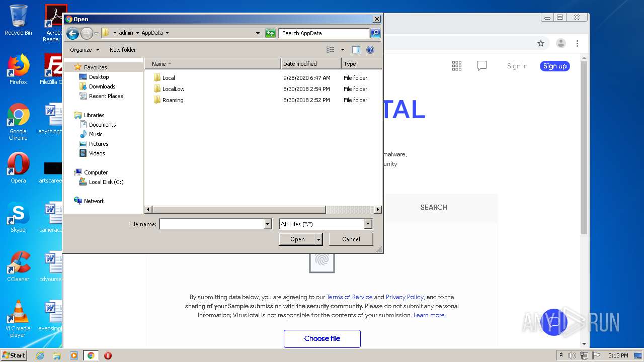
Task: Click the New folder button
Action: (123, 50)
